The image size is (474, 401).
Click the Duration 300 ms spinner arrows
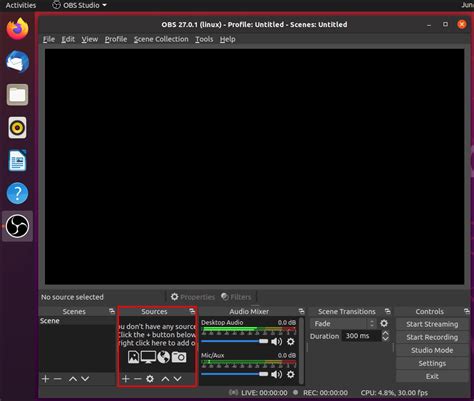click(x=385, y=336)
